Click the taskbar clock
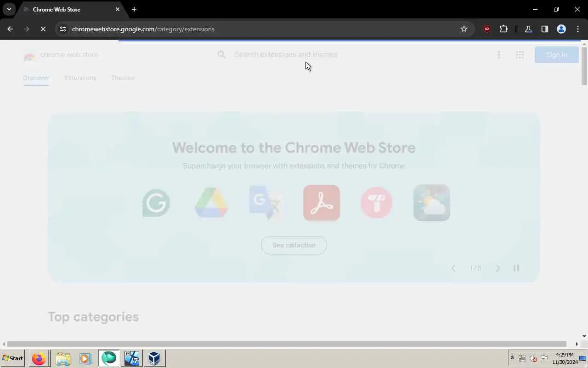The height and width of the screenshot is (368, 588). coord(565,358)
